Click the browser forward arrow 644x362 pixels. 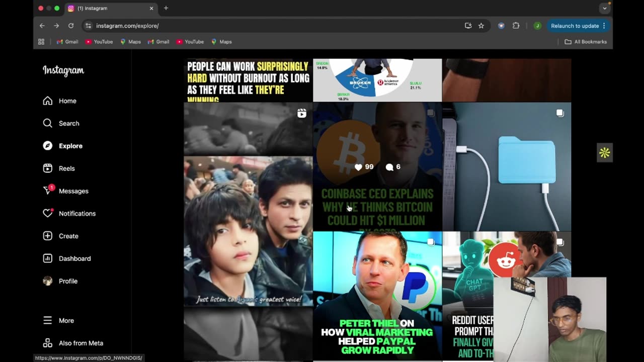56,26
